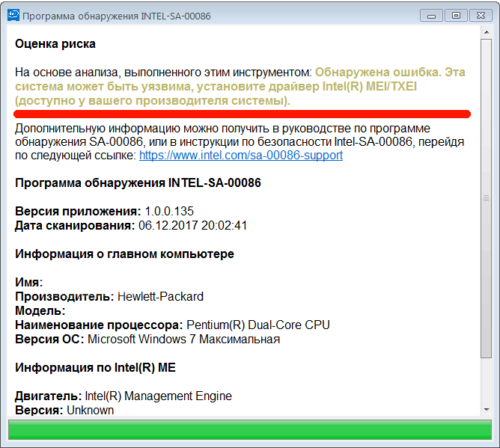500x448 pixels.
Task: Open the intel.com/sa-00086-support link
Action: click(x=241, y=156)
